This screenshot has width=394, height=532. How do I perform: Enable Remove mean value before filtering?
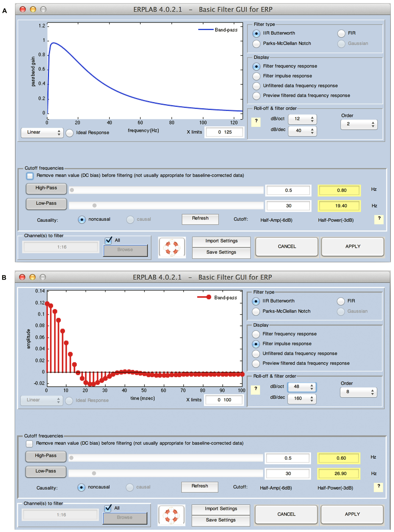[30, 176]
